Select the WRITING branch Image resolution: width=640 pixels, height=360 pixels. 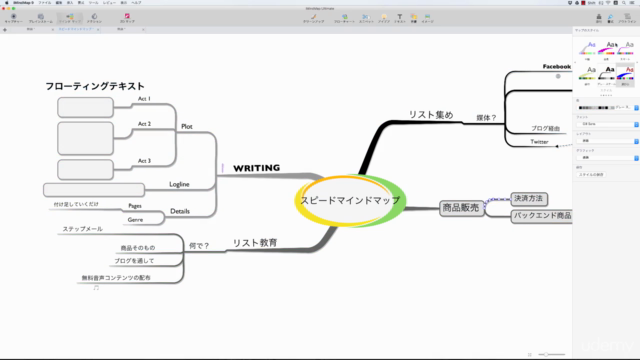click(256, 168)
